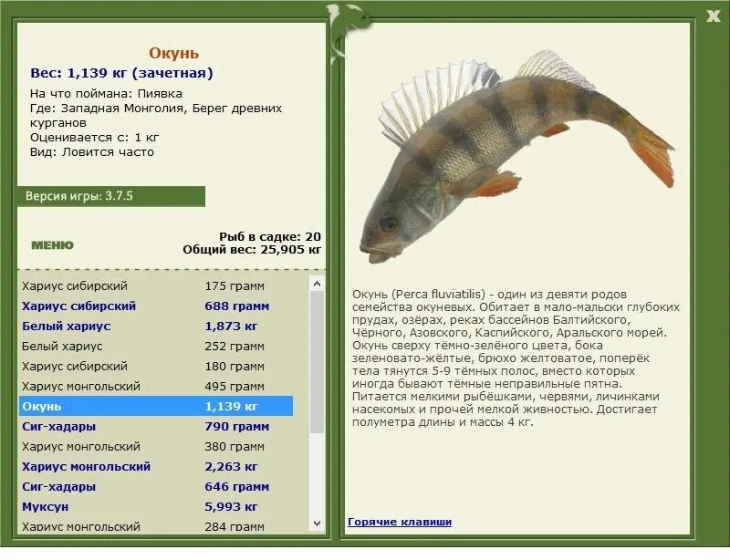The height and width of the screenshot is (560, 730).
Task: Click the Оценивается с: 1 кг line
Action: click(95, 138)
